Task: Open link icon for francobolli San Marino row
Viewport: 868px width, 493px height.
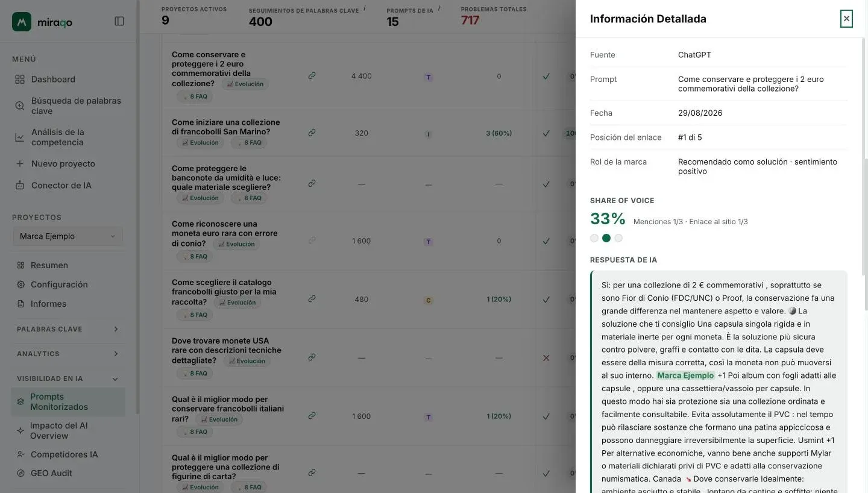Action: pos(312,133)
